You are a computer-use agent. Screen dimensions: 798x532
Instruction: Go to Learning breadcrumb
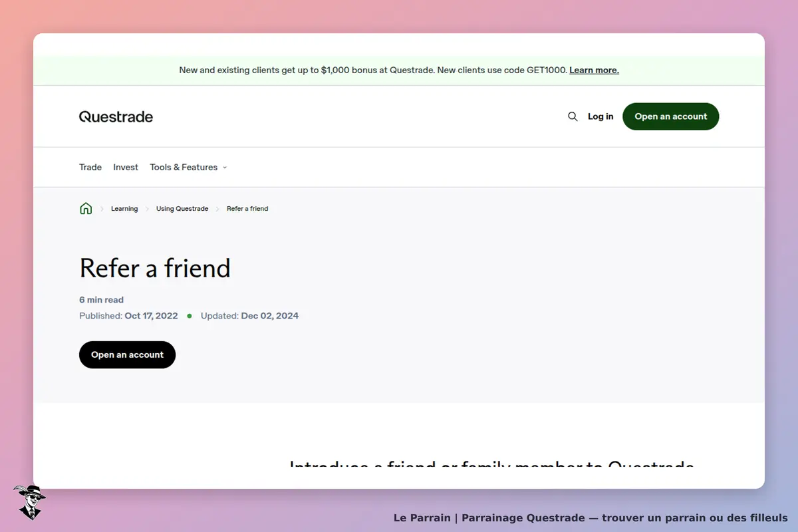point(124,209)
